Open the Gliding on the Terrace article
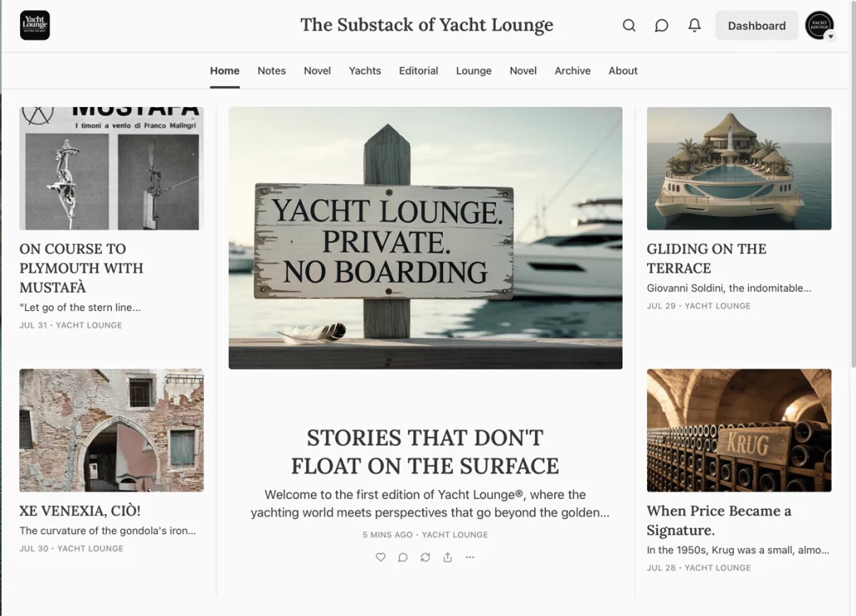Image resolution: width=856 pixels, height=616 pixels. click(706, 258)
